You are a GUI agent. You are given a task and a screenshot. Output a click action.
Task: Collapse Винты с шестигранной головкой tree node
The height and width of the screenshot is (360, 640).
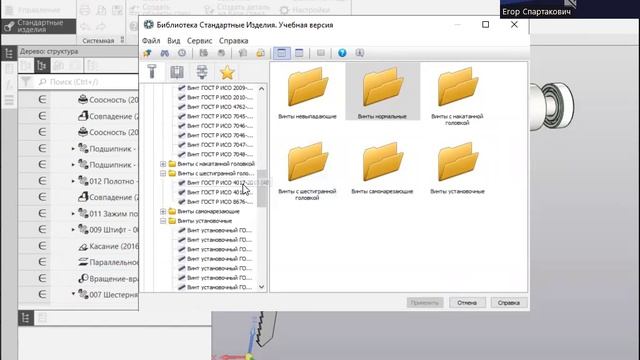(163, 173)
